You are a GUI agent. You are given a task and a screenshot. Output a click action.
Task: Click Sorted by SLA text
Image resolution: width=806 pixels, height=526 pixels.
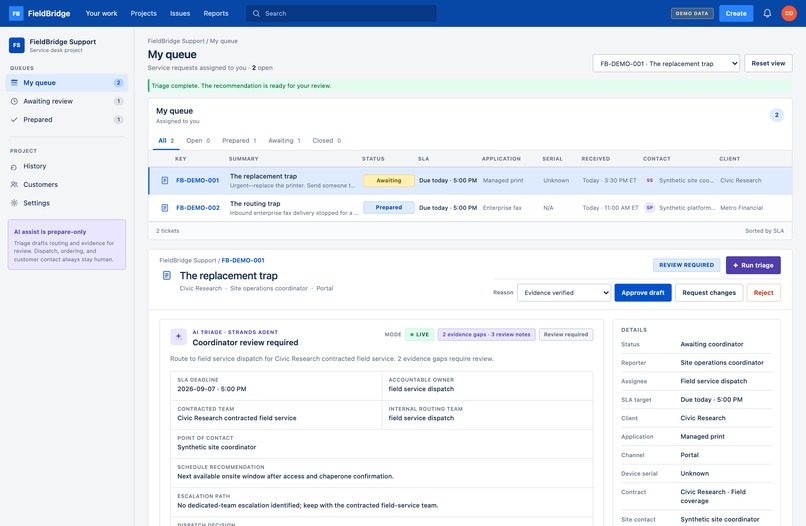tap(764, 231)
